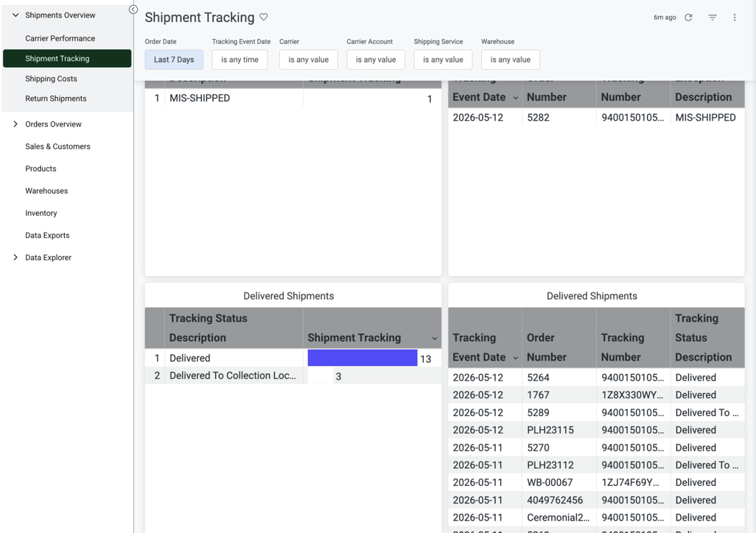This screenshot has height=533, width=756.
Task: Collapse the sidebar with the arrow icon
Action: (133, 10)
